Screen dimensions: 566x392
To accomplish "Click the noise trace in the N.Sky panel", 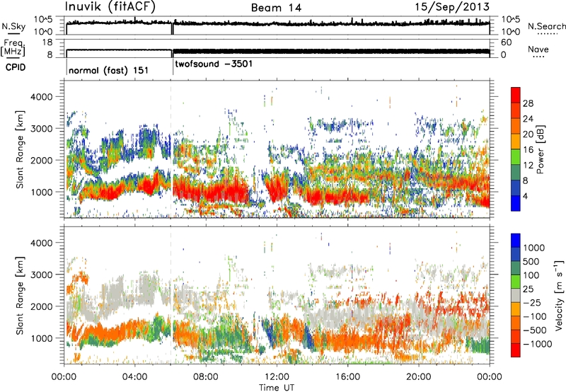I will [278, 23].
